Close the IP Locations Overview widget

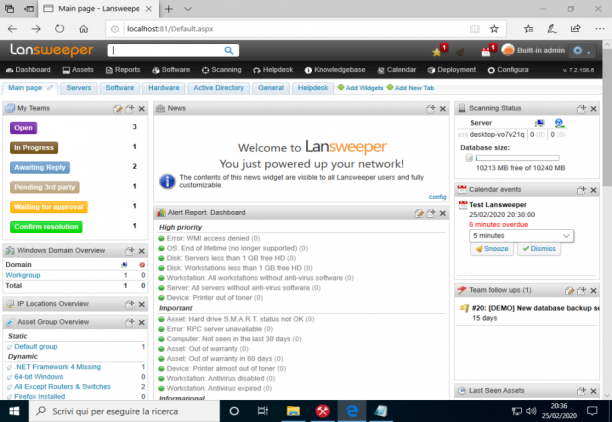(142, 304)
